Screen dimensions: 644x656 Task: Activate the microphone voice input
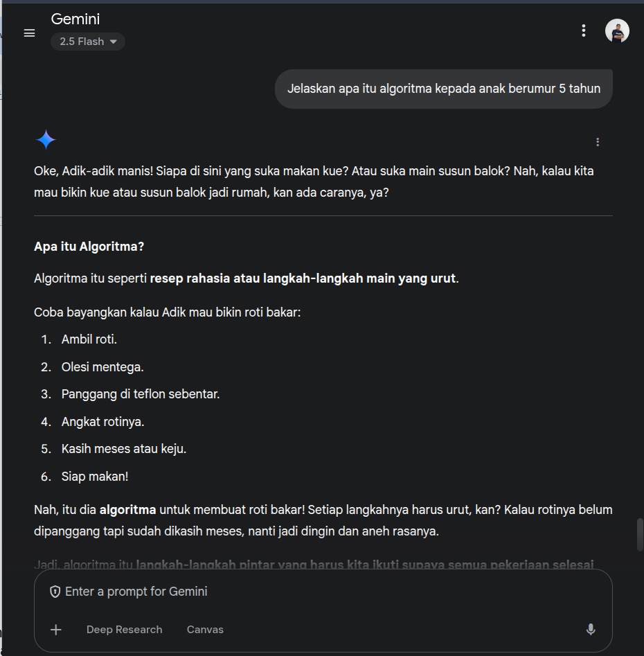coord(591,630)
